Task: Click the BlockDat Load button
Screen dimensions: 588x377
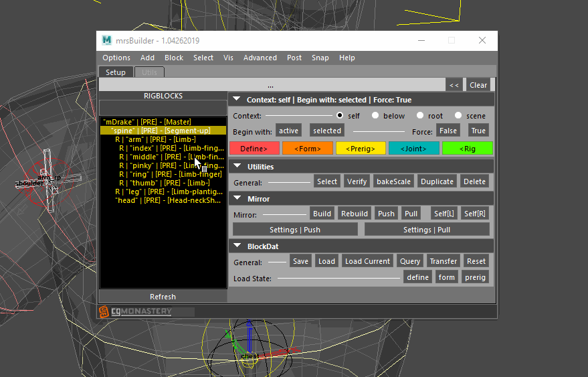Action: 326,261
